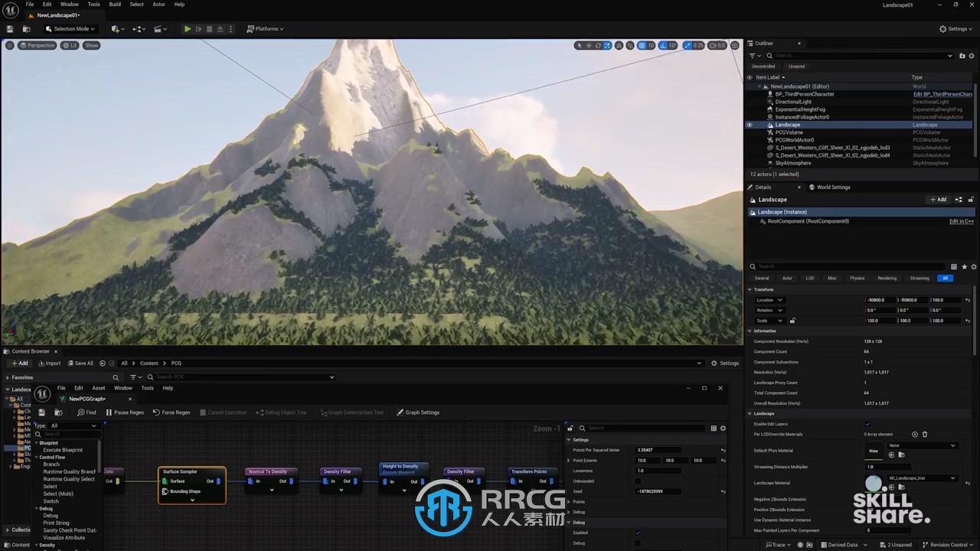Toggle the surface snapping icon in viewport
This screenshot has height=551, width=980.
629,45
